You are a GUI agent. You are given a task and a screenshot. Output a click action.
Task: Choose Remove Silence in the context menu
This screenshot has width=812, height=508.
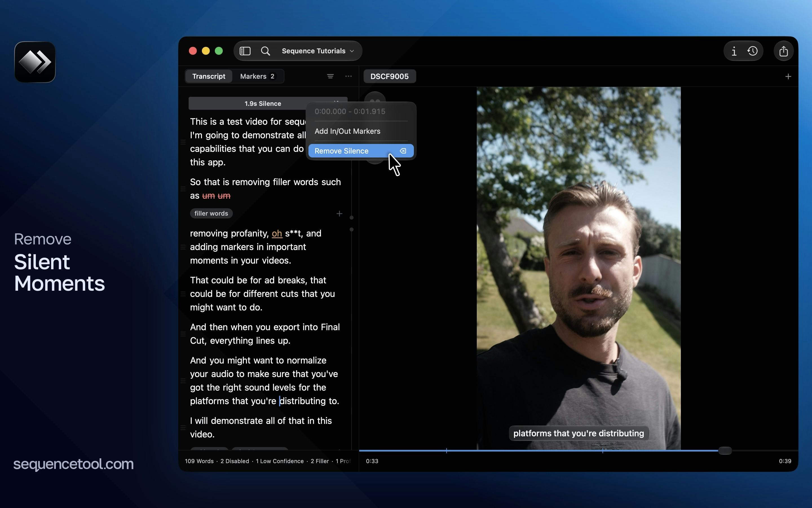361,151
